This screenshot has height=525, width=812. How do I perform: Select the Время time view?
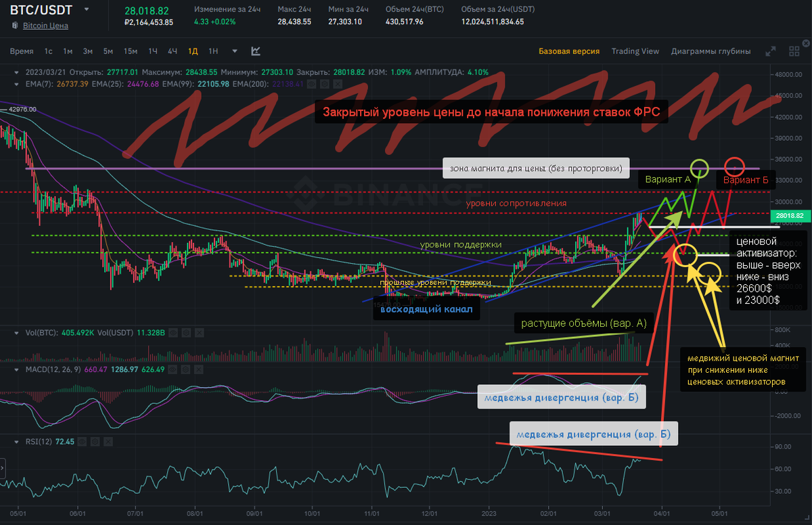click(x=22, y=51)
